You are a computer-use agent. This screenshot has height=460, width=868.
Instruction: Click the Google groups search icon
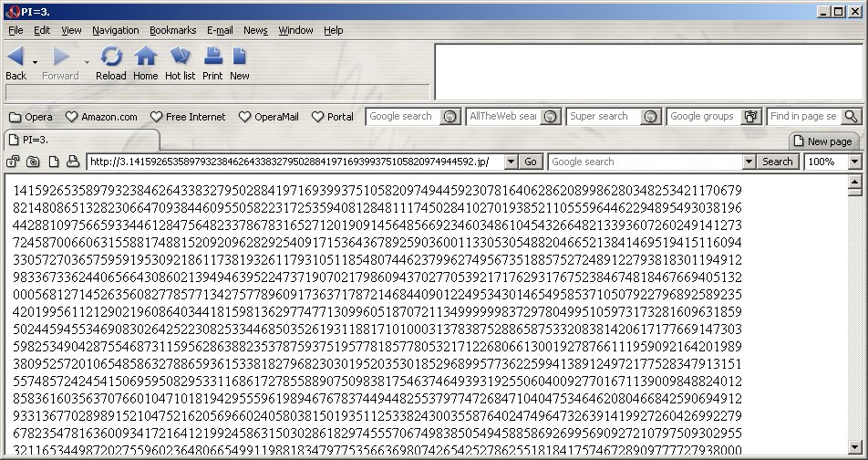click(x=751, y=117)
